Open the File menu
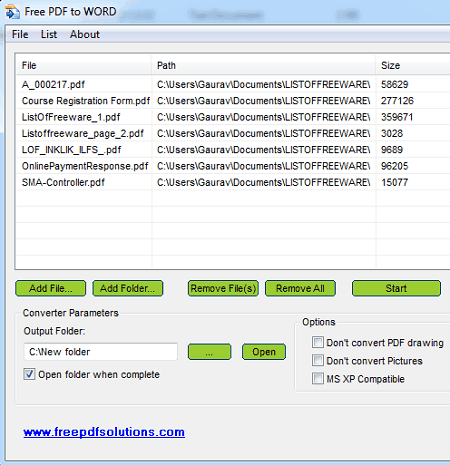The width and height of the screenshot is (450, 465). click(x=20, y=34)
